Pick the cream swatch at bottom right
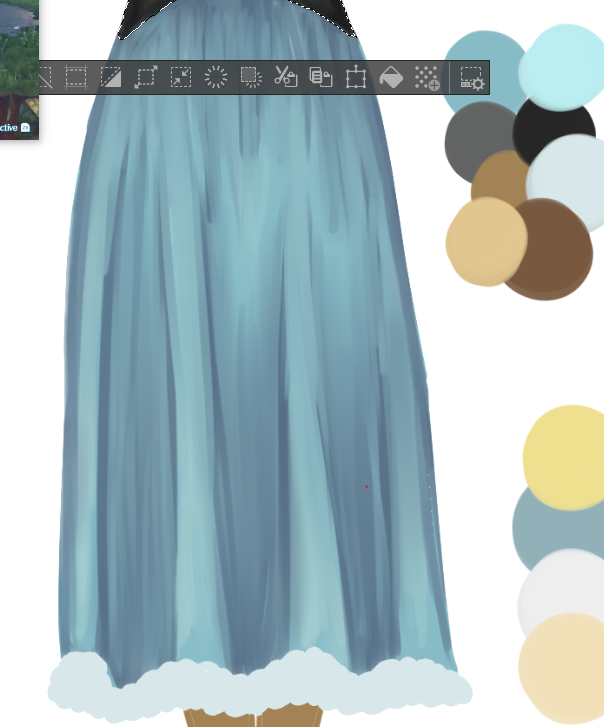This screenshot has width=604, height=727. 564,665
